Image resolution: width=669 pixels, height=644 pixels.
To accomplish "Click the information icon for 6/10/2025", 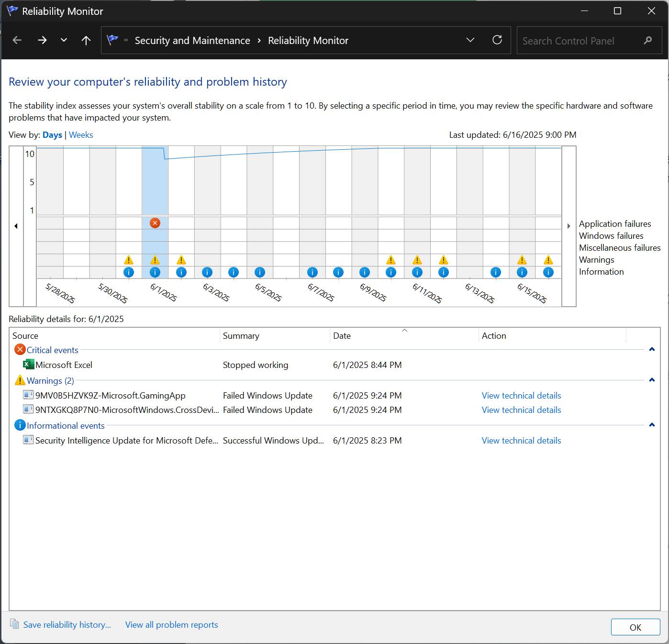I will pos(391,272).
